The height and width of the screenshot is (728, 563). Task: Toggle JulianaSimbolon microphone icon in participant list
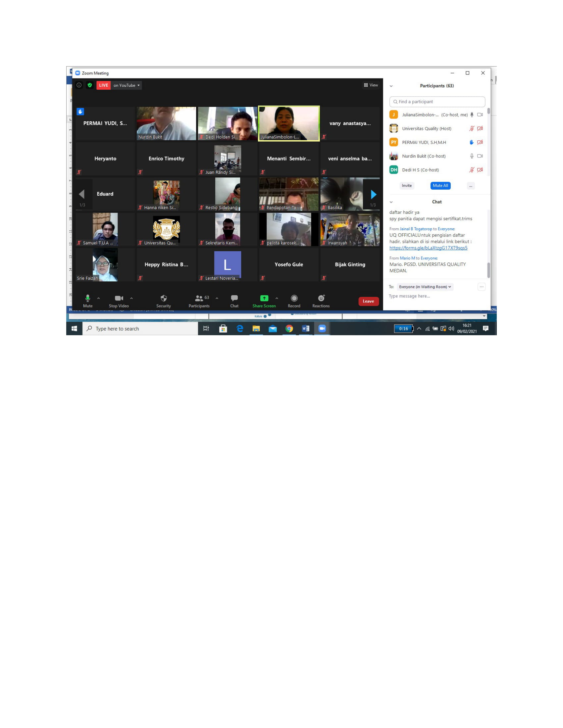[472, 115]
